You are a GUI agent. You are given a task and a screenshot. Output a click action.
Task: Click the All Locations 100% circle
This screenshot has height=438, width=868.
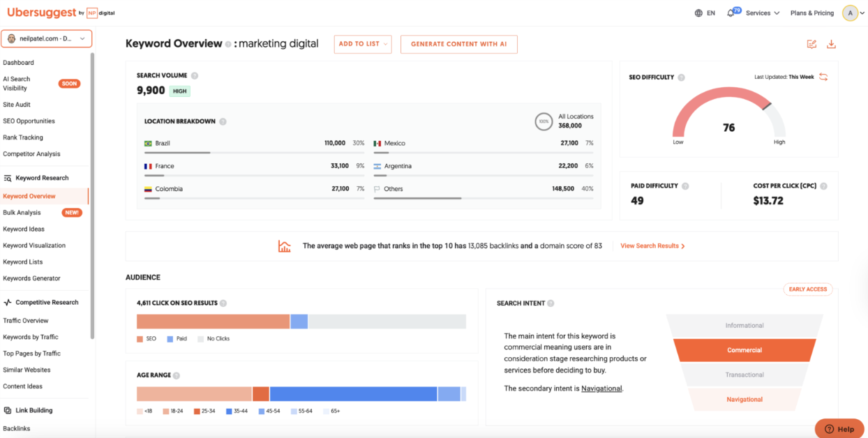543,121
